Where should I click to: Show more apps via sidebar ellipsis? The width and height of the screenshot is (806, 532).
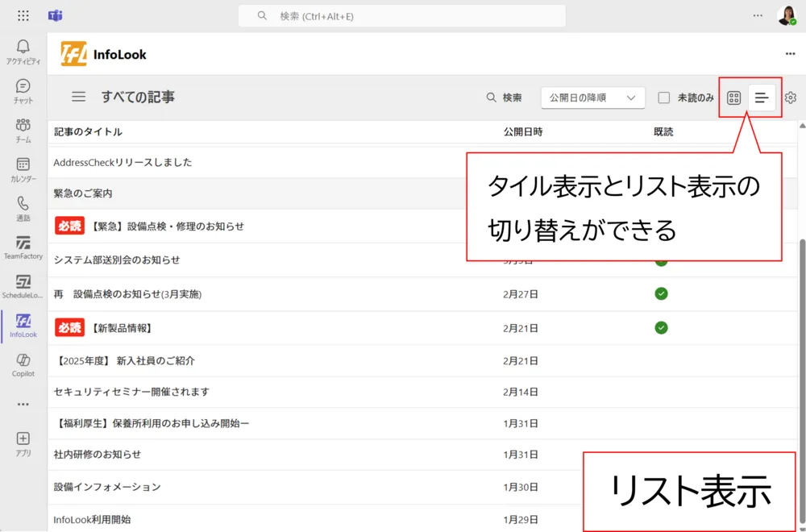23,404
